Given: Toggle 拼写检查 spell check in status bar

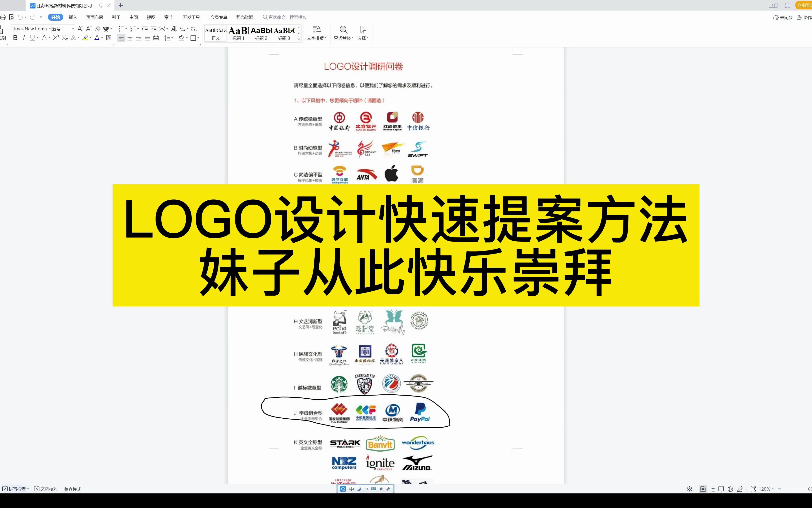Looking at the screenshot, I should click(16, 489).
